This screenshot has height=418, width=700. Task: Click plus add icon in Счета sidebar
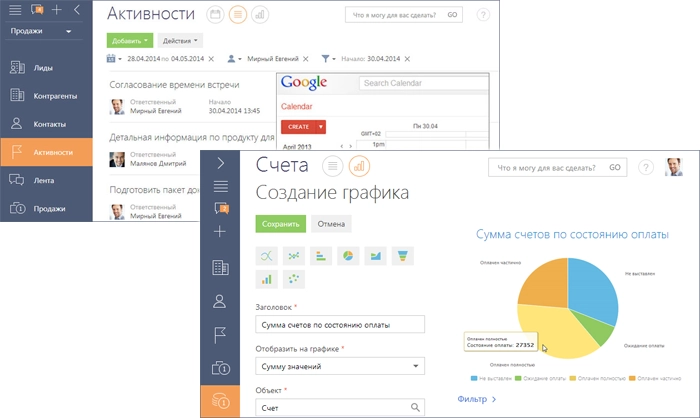tap(220, 231)
